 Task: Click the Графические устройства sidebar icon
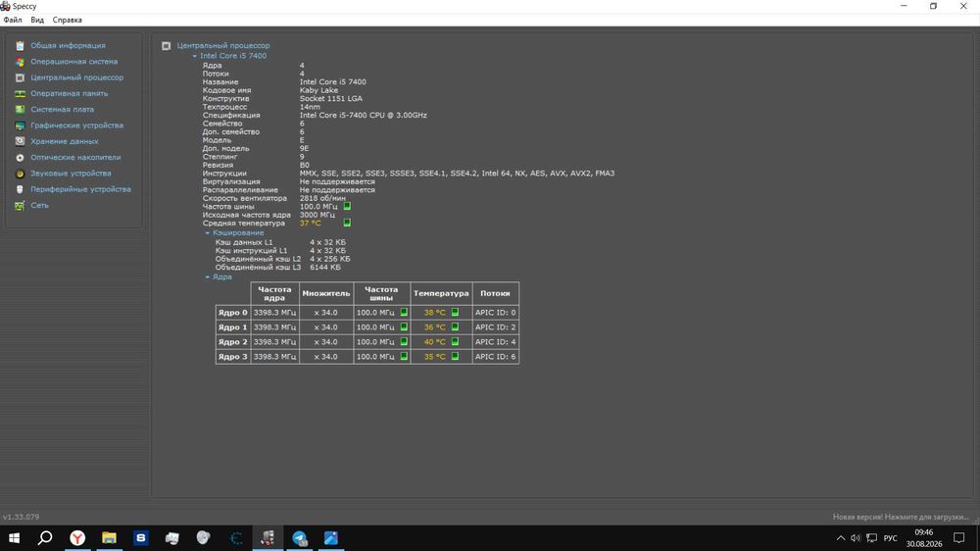(x=20, y=125)
